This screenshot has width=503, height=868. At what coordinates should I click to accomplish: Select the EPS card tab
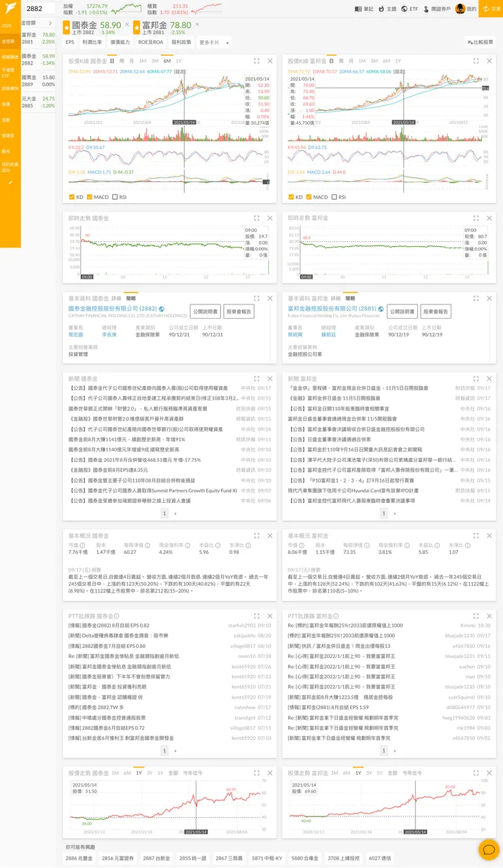coord(70,42)
